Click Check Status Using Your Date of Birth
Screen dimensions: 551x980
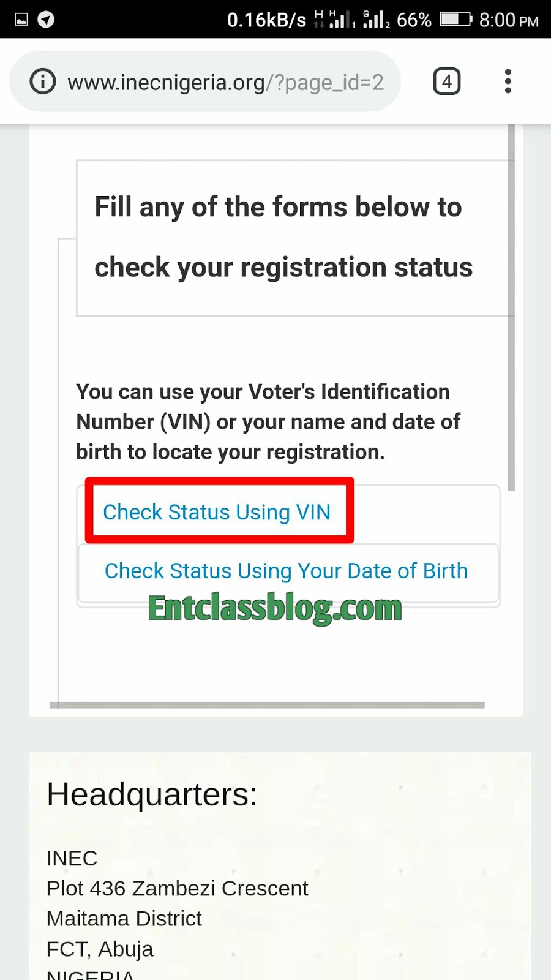(x=287, y=571)
